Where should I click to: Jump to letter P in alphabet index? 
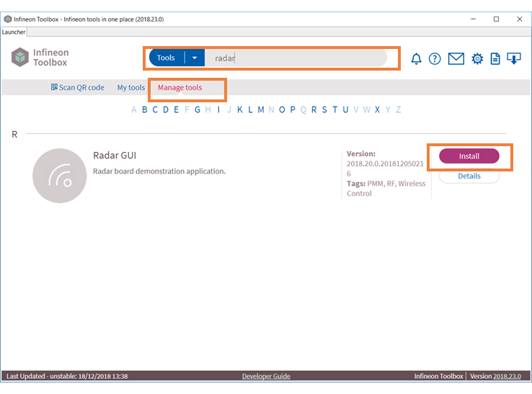[x=293, y=109]
